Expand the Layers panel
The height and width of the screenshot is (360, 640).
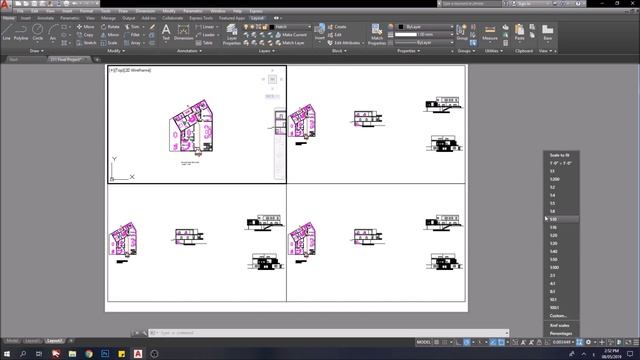tap(267, 51)
